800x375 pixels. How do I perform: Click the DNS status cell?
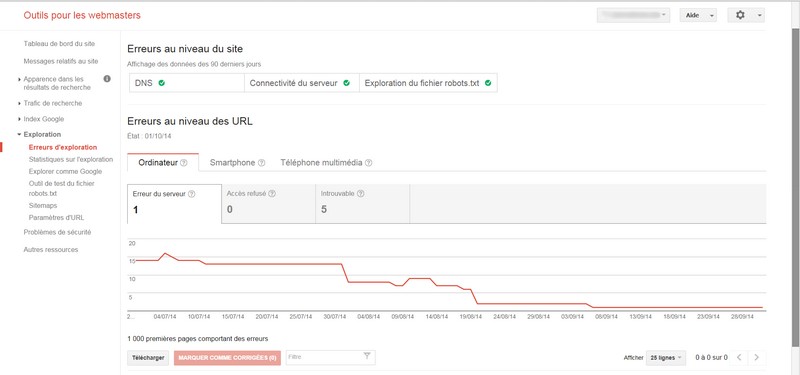click(x=187, y=83)
